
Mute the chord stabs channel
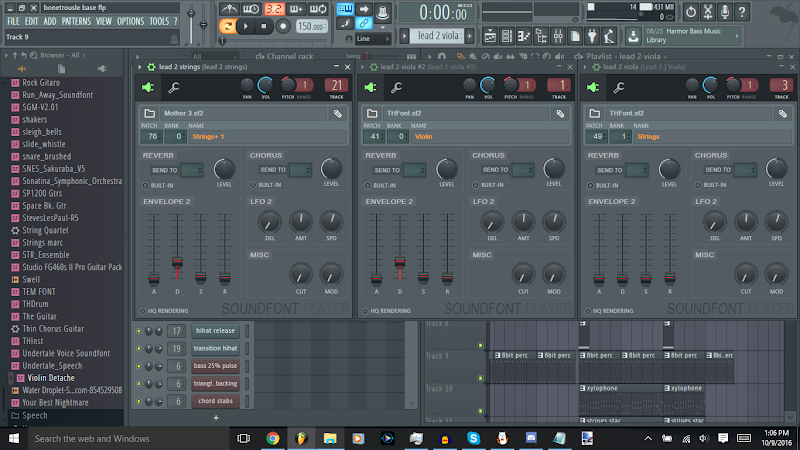[x=139, y=401]
